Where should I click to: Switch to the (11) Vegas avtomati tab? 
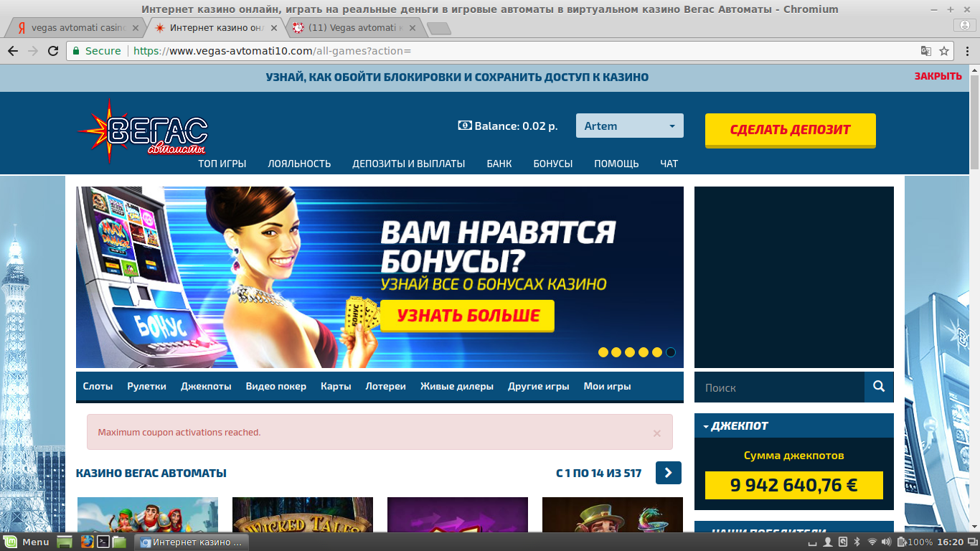pos(354,28)
